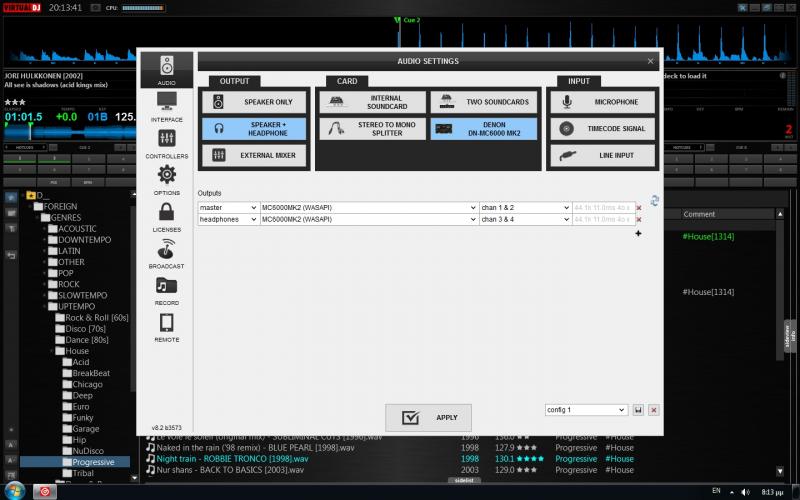
Task: Open the Licenses padlock section
Action: pyautogui.click(x=166, y=215)
